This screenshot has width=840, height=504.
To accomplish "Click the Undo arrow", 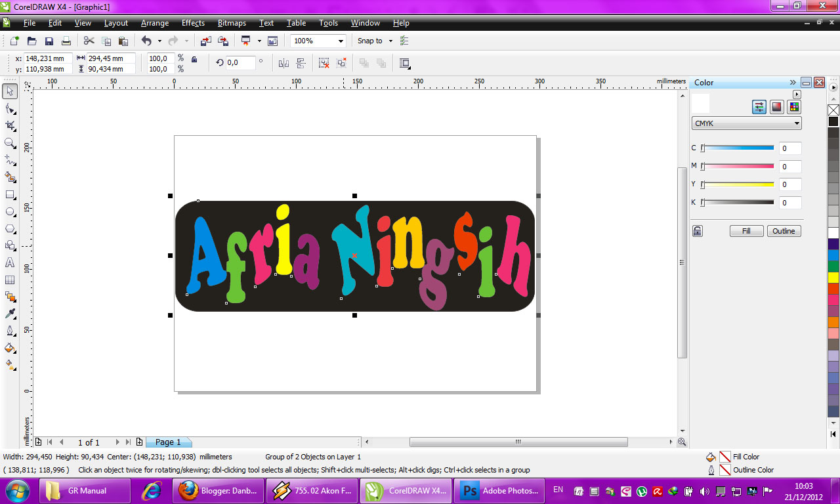I will [x=146, y=41].
